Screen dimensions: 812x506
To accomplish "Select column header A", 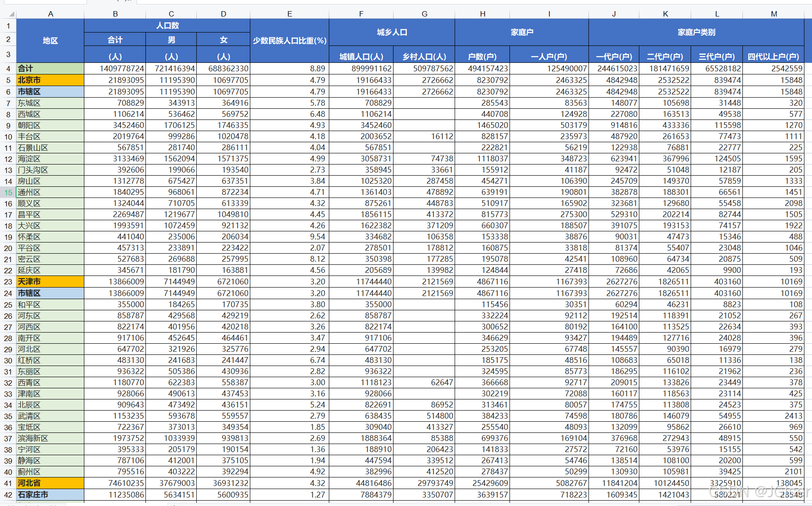I will pos(50,13).
